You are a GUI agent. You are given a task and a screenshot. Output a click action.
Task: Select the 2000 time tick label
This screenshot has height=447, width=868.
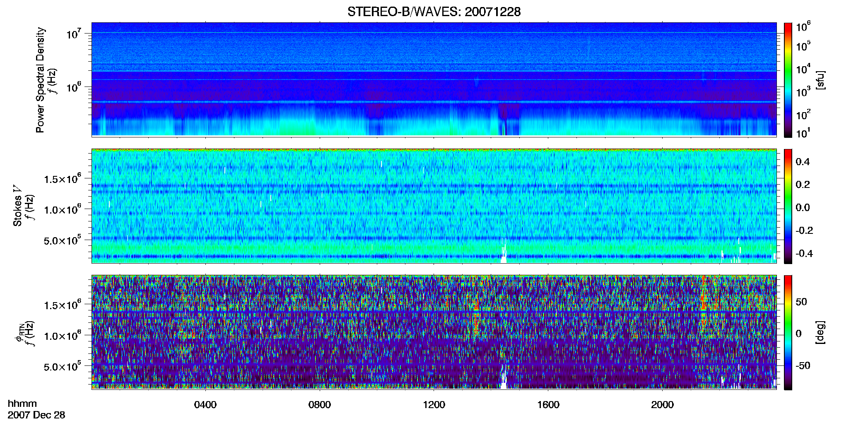663,405
